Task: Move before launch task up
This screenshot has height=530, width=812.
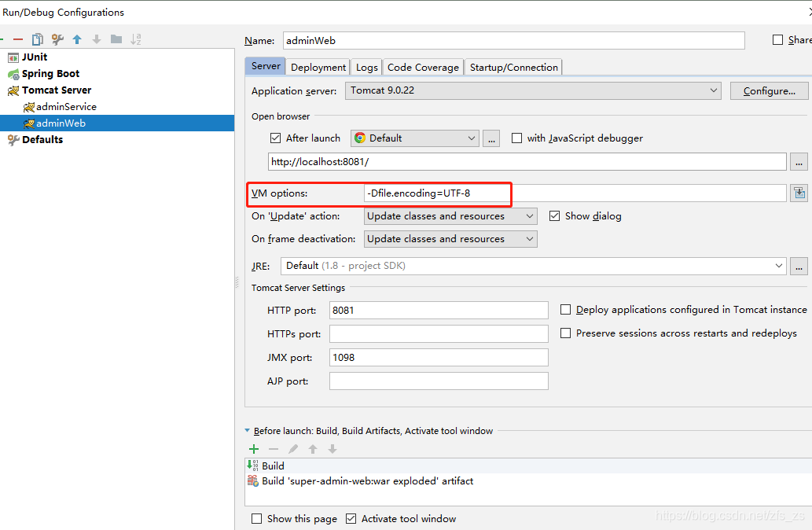Action: [313, 449]
